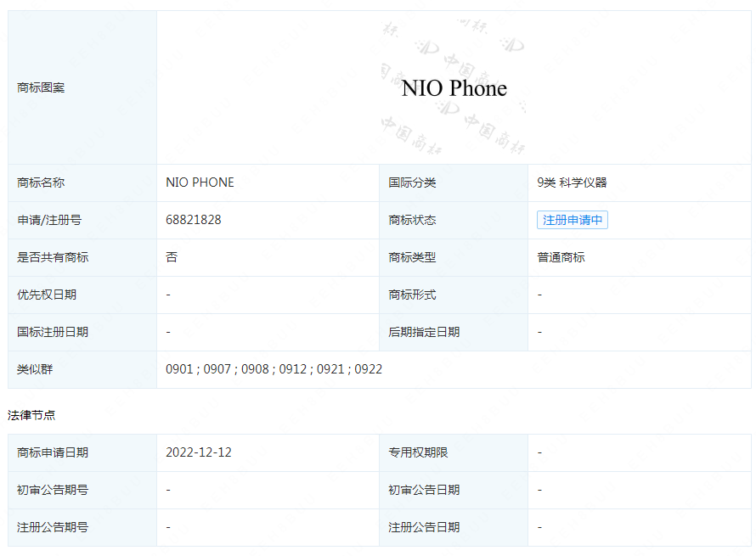
Task: Click the 商标状态 label cell
Action: click(x=412, y=220)
